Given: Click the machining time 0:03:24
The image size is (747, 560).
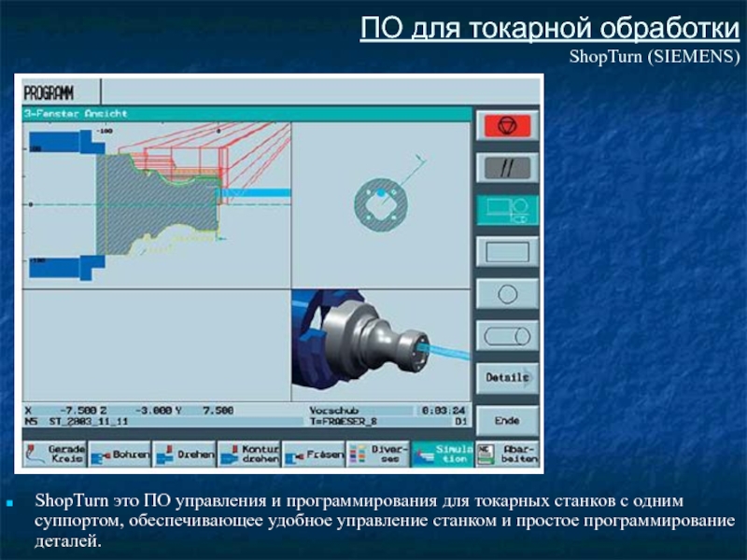Looking at the screenshot, I should 443,411.
